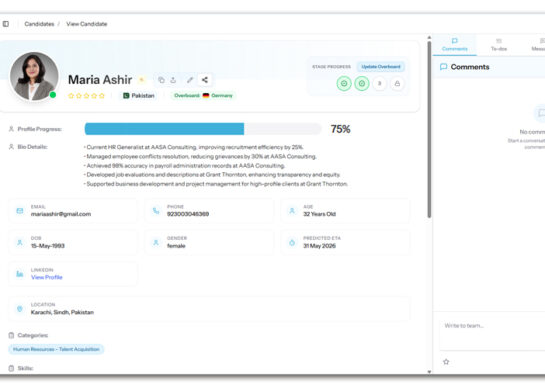Click the Comments heading speech bubble icon
This screenshot has height=388, width=545.
coord(444,67)
